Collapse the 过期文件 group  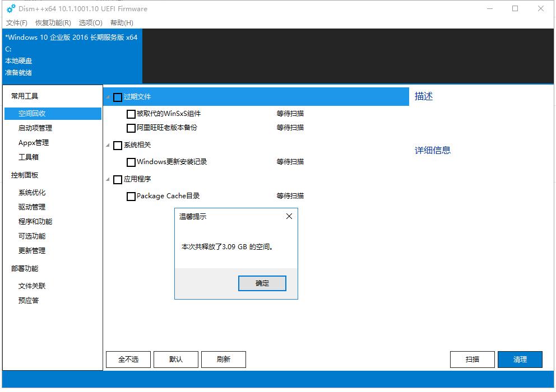[107, 96]
